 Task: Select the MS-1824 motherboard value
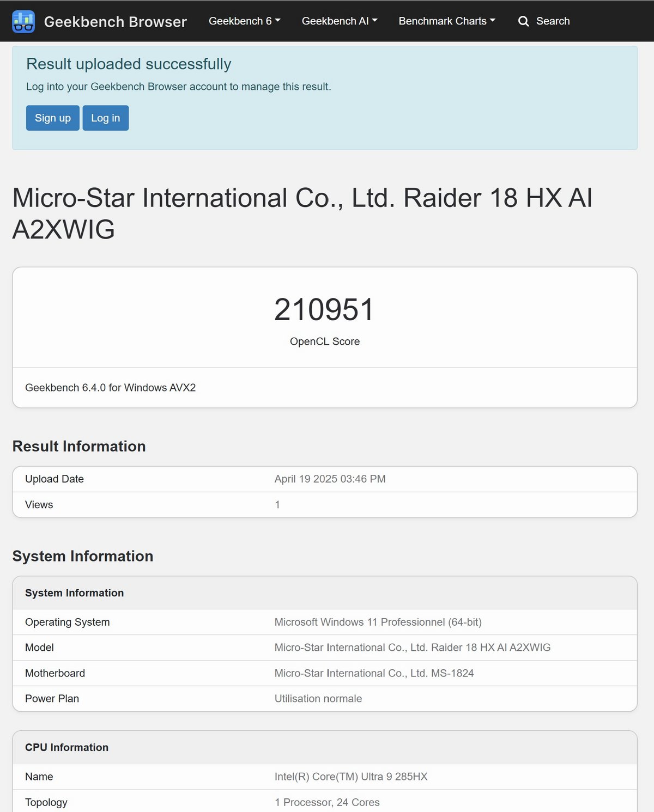[x=374, y=674]
